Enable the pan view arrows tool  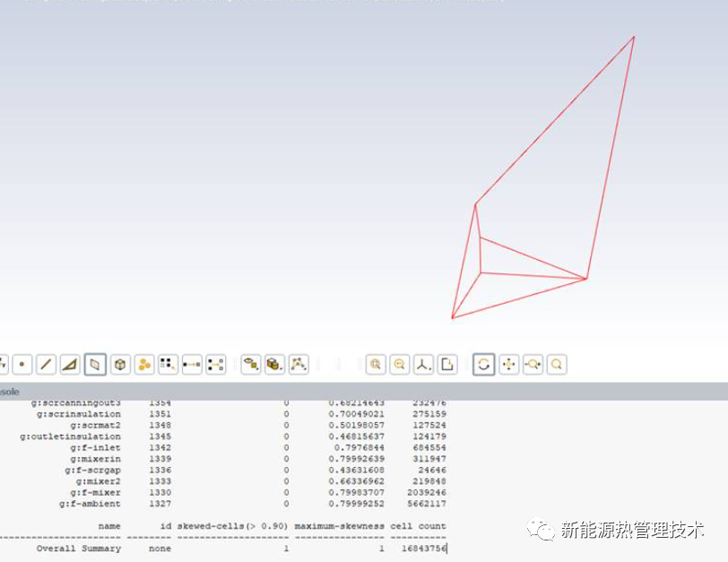pyautogui.click(x=508, y=365)
